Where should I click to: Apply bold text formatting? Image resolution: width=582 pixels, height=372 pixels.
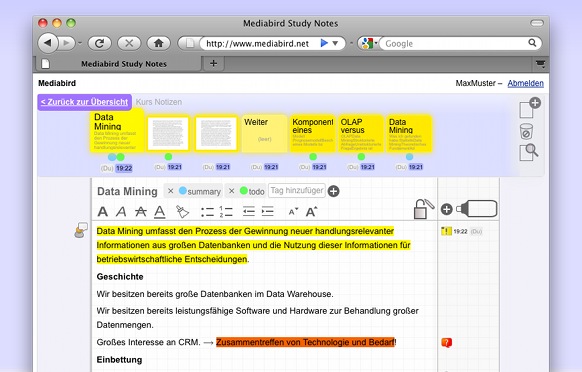(103, 212)
